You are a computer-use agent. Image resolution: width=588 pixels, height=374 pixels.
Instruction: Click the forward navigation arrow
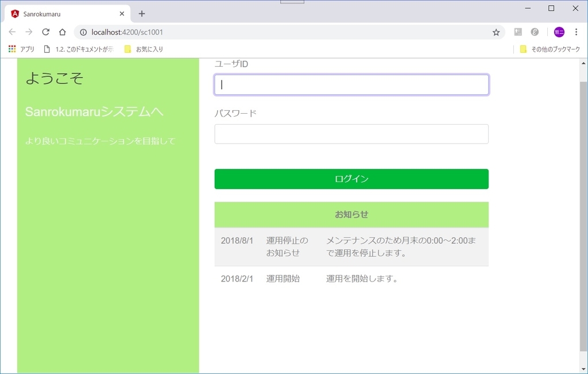click(29, 32)
